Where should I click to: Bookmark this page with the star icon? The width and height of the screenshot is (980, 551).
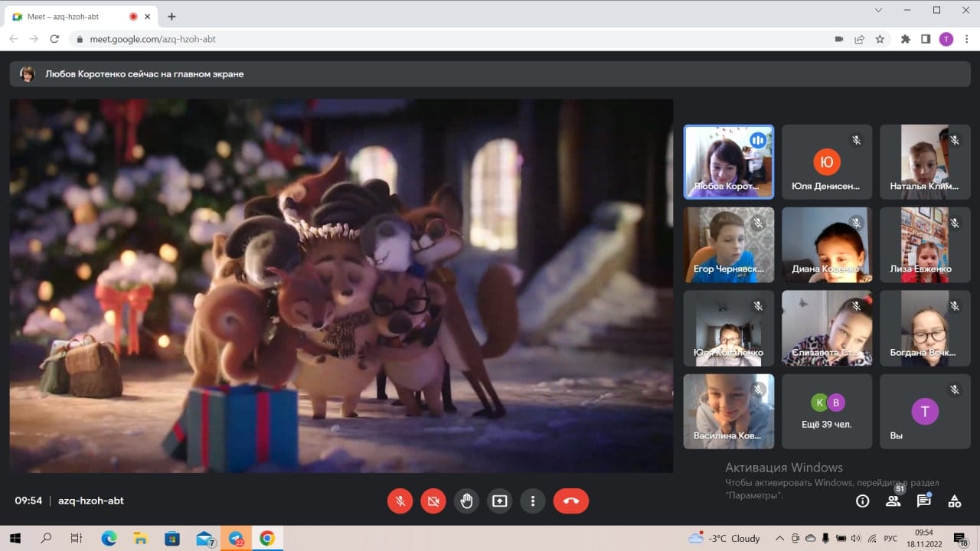pyautogui.click(x=880, y=39)
